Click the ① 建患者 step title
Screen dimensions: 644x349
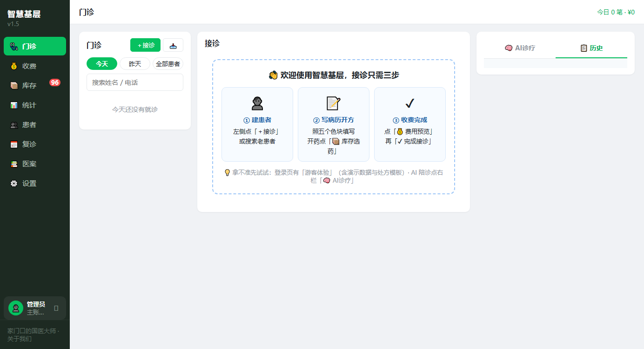pyautogui.click(x=257, y=120)
